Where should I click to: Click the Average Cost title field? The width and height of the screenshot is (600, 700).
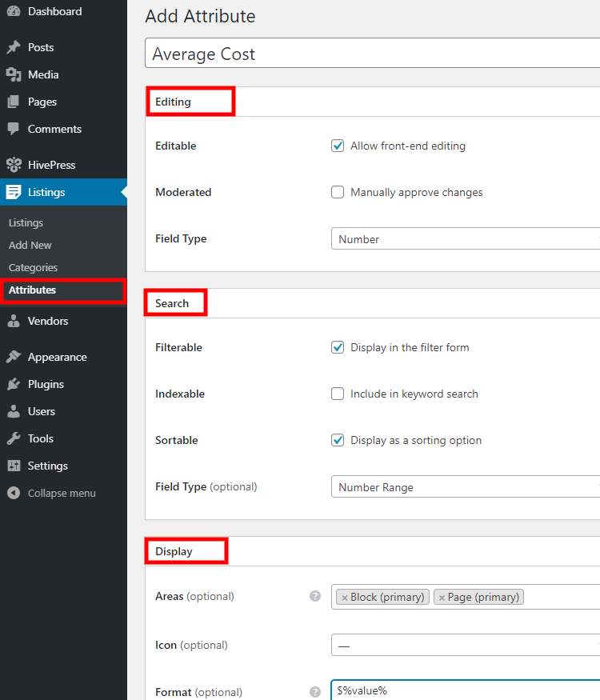coord(372,53)
